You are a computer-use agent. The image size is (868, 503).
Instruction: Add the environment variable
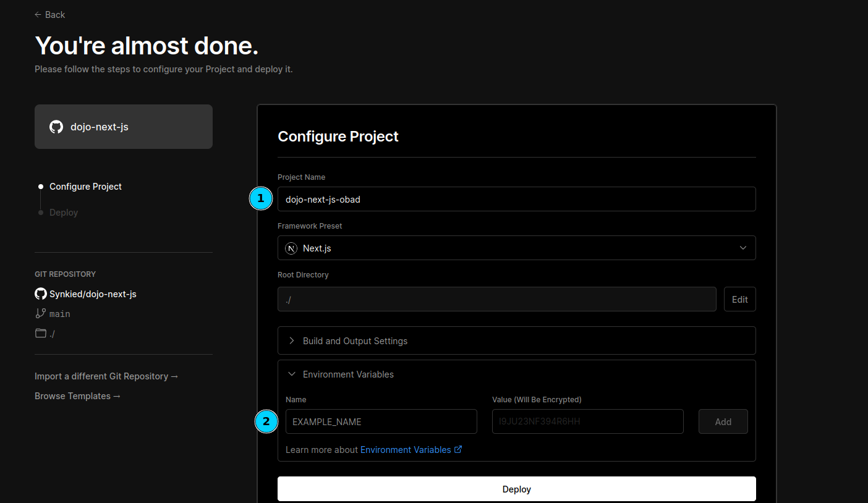pos(723,421)
